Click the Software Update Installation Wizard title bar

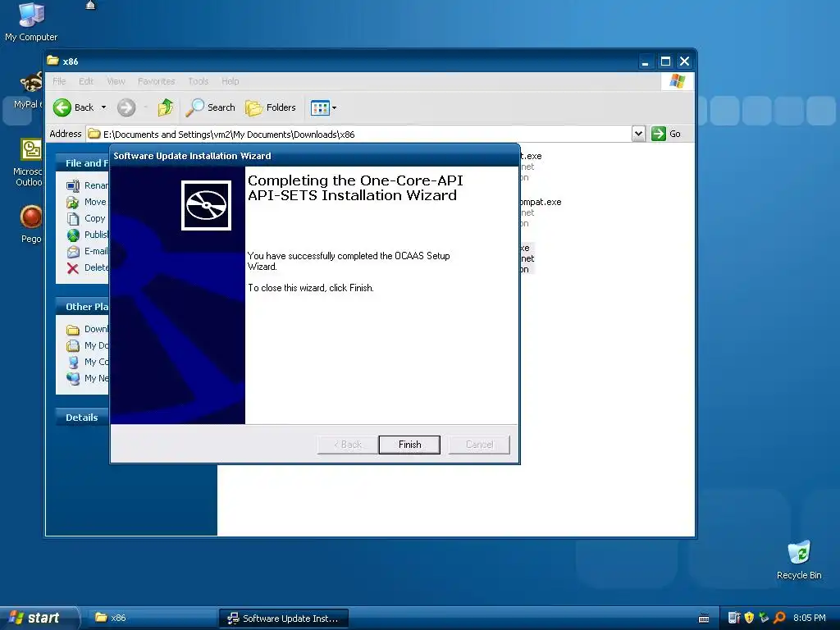click(315, 156)
